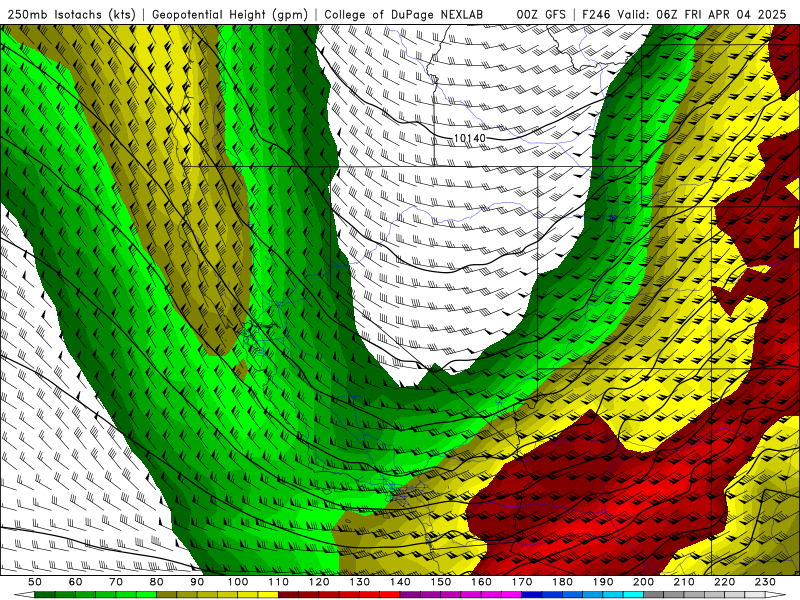Click the 160 knot scale label
The width and height of the screenshot is (800, 600).
(x=481, y=582)
